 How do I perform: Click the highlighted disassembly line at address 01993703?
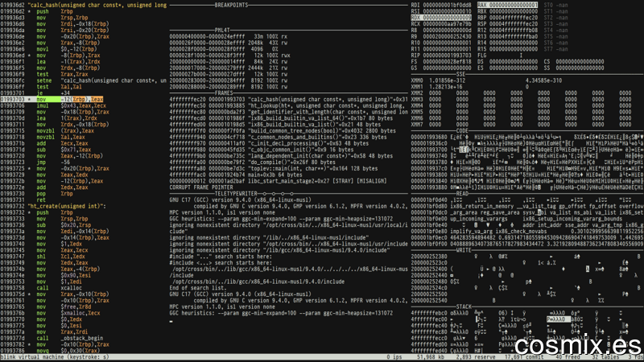tap(52, 99)
